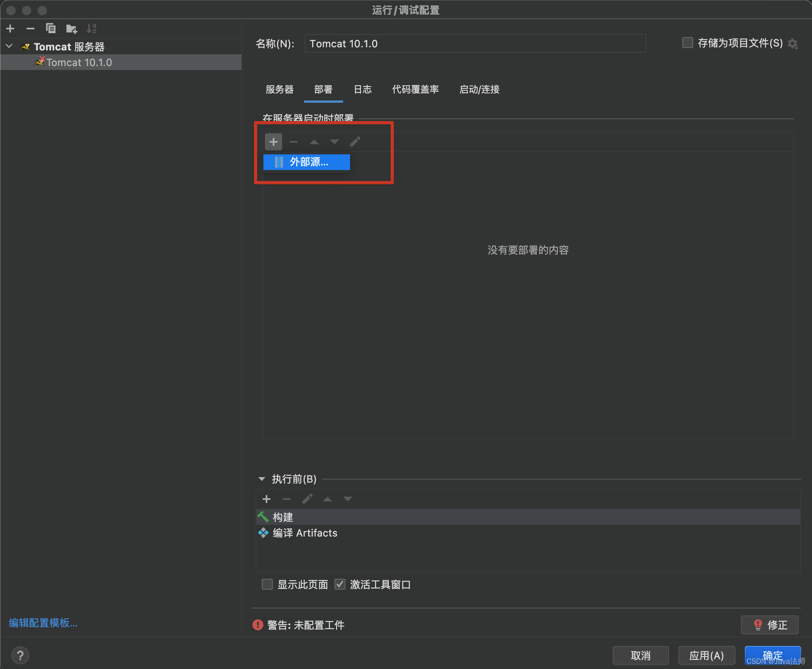
Task: Click the gear icon beside store as project file
Action: pos(792,43)
